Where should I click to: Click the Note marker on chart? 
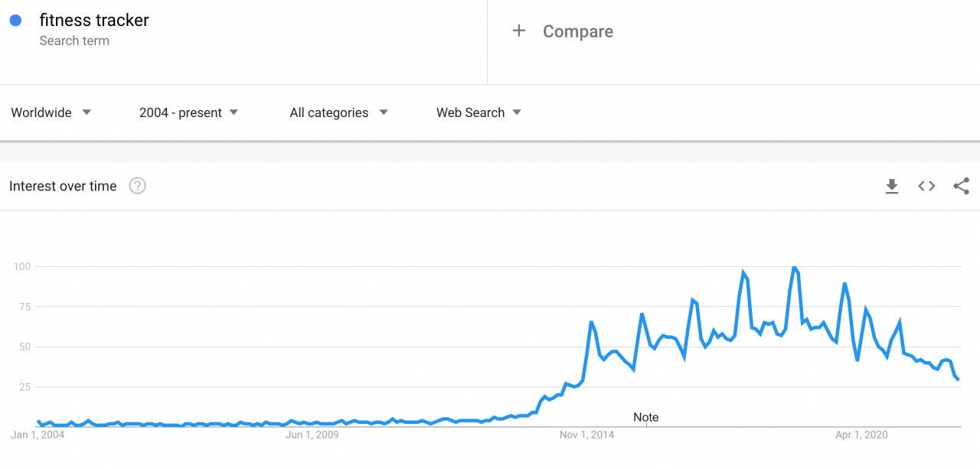coord(646,418)
